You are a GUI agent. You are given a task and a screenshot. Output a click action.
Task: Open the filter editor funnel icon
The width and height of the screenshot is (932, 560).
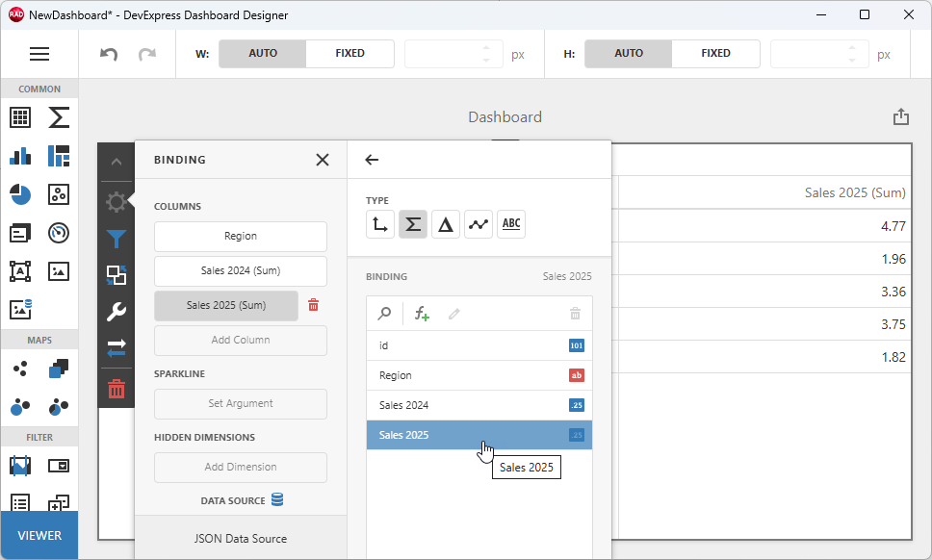[116, 239]
